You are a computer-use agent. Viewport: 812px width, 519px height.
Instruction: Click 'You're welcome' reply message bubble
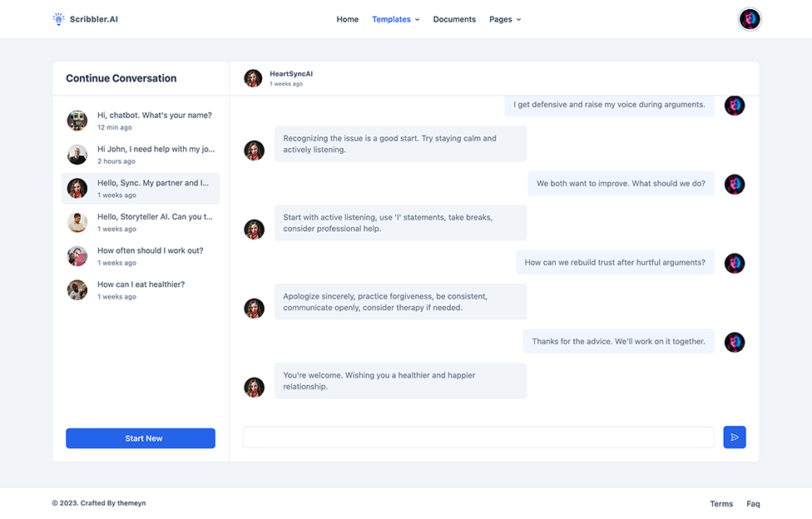pyautogui.click(x=400, y=381)
